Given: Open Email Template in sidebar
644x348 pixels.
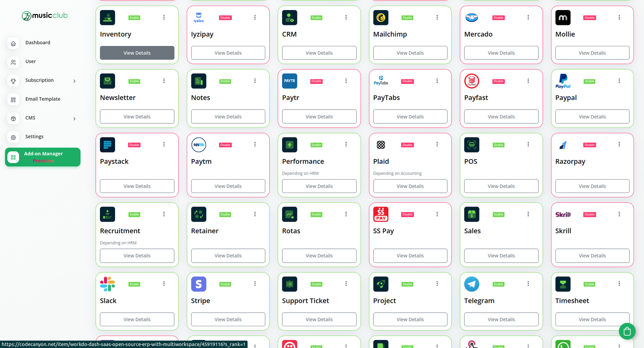Looking at the screenshot, I should point(42,99).
